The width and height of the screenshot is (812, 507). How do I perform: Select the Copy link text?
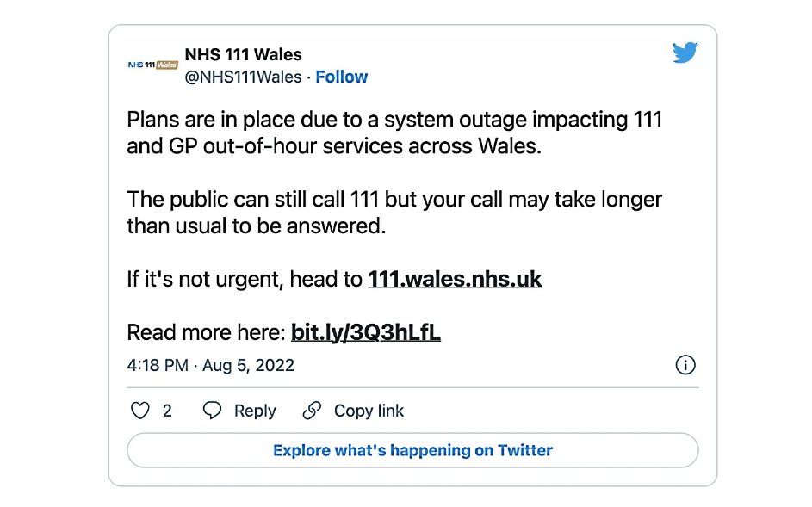pos(369,411)
